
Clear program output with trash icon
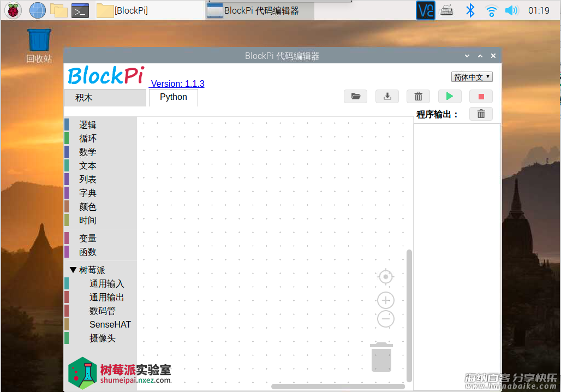point(481,114)
